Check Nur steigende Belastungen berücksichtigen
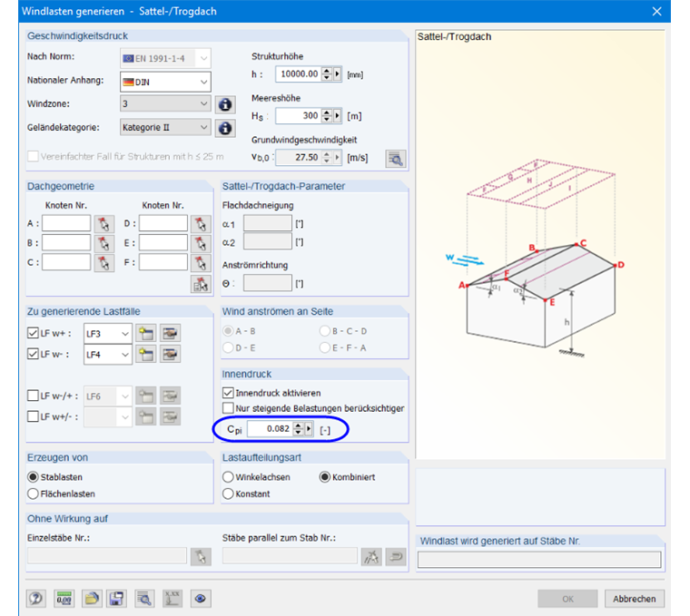 (x=228, y=408)
